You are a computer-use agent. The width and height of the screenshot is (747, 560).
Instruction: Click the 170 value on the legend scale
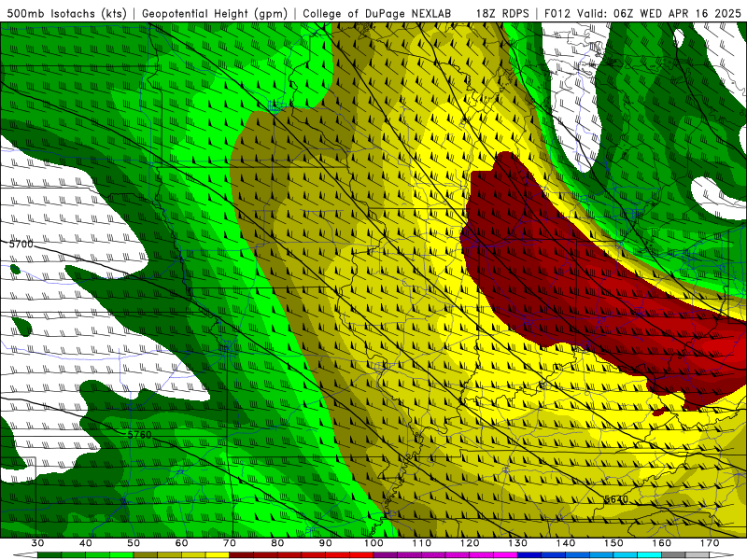[710, 543]
